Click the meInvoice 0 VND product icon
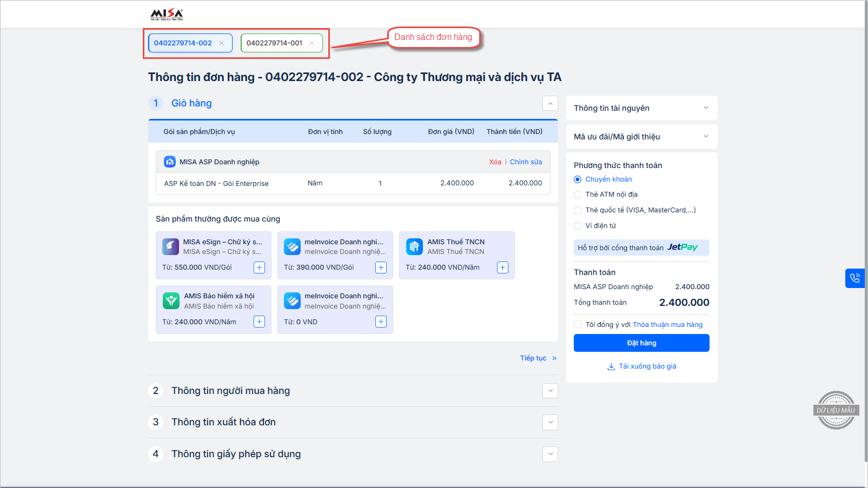This screenshot has width=868, height=488. click(x=293, y=301)
